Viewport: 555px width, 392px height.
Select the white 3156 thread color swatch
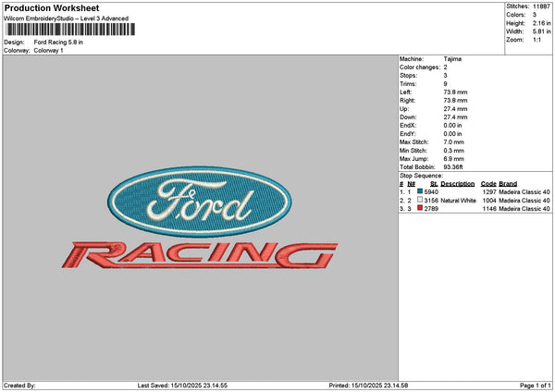pos(420,200)
